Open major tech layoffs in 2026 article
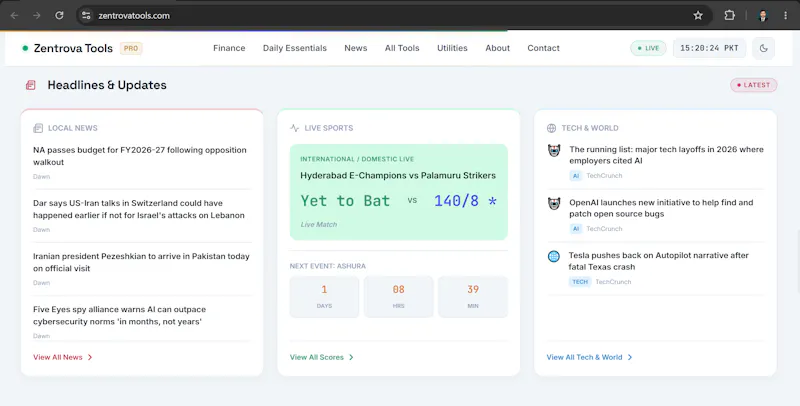This screenshot has width=800, height=406. pos(666,155)
